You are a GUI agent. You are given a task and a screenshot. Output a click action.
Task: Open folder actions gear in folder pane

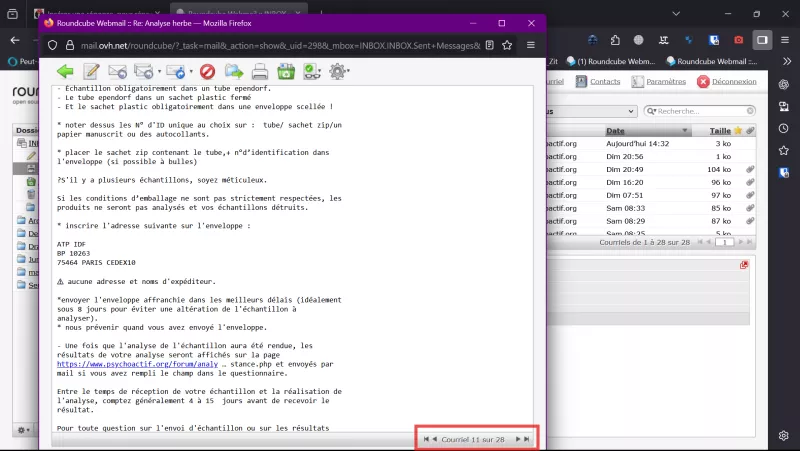[x=23, y=430]
